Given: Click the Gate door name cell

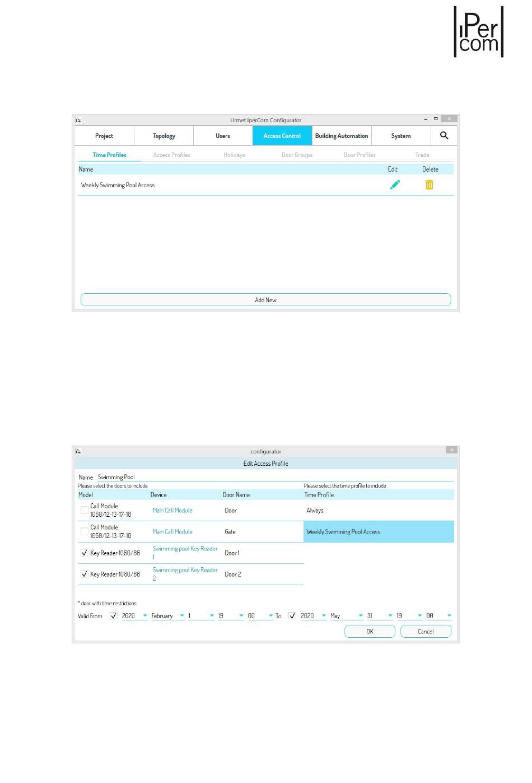Looking at the screenshot, I should (230, 532).
